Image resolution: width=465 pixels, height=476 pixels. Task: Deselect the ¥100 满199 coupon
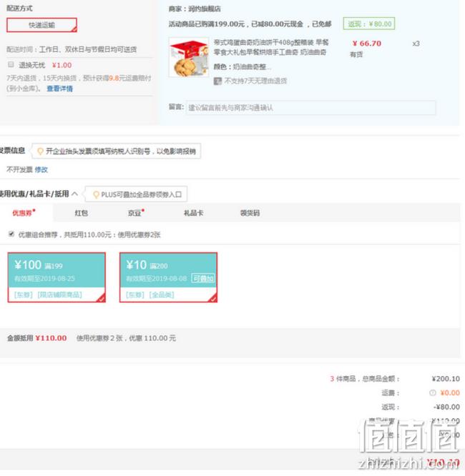[57, 277]
